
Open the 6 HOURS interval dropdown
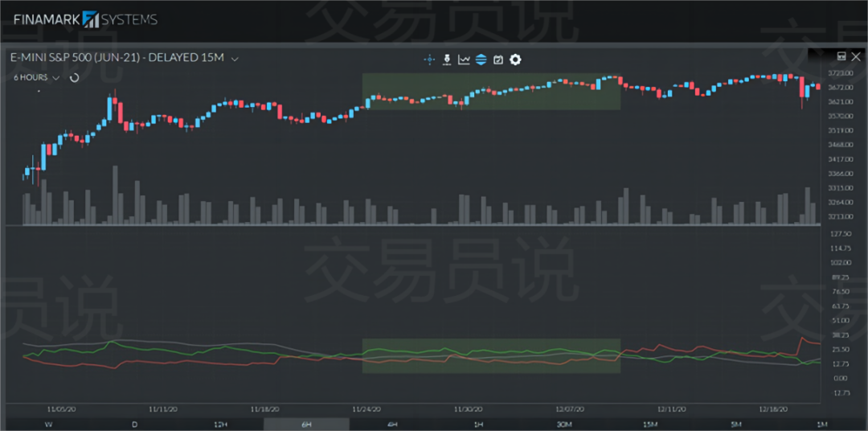[x=36, y=78]
